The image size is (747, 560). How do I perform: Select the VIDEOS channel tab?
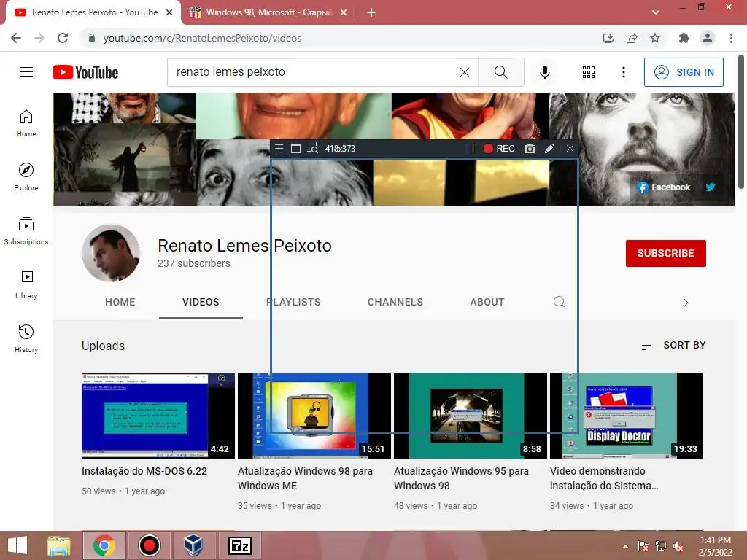click(201, 302)
